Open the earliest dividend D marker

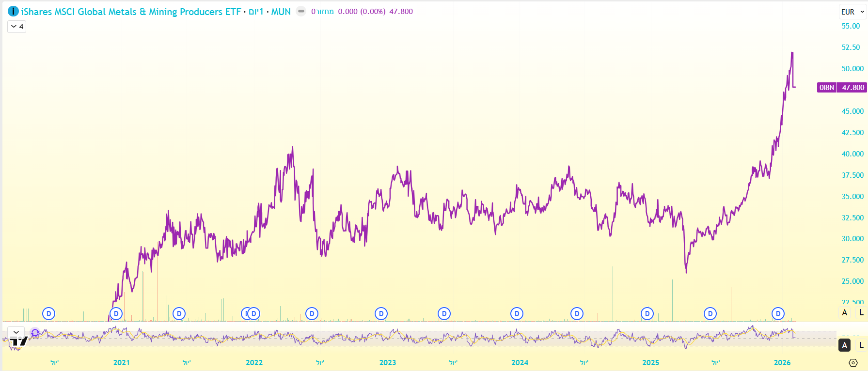coord(48,314)
